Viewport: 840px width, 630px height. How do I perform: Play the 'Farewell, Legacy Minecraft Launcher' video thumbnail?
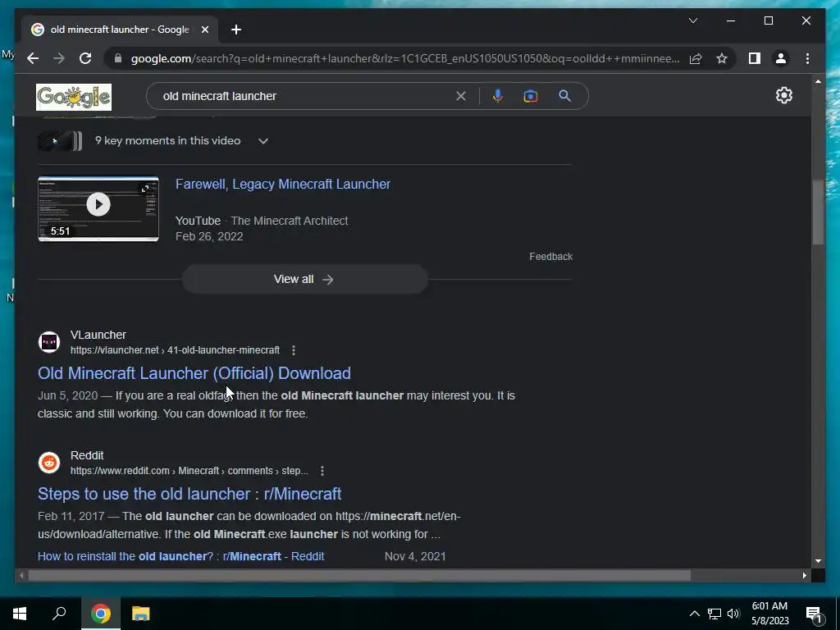point(98,209)
